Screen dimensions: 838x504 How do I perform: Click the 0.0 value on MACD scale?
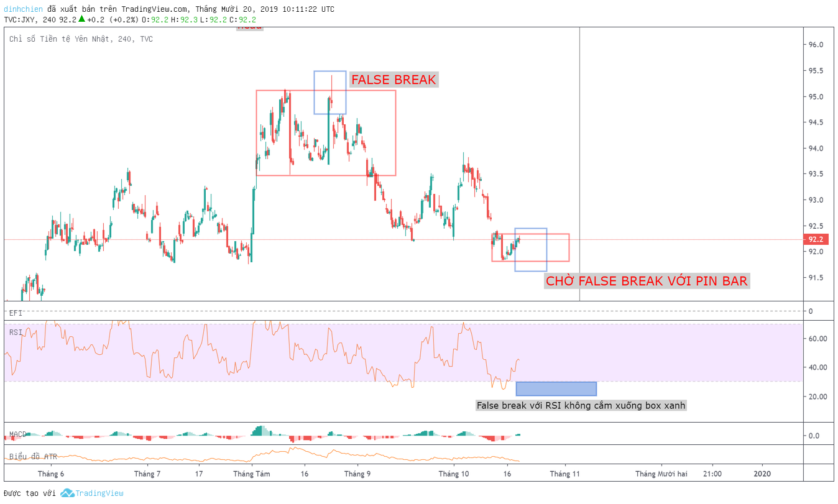coord(814,436)
